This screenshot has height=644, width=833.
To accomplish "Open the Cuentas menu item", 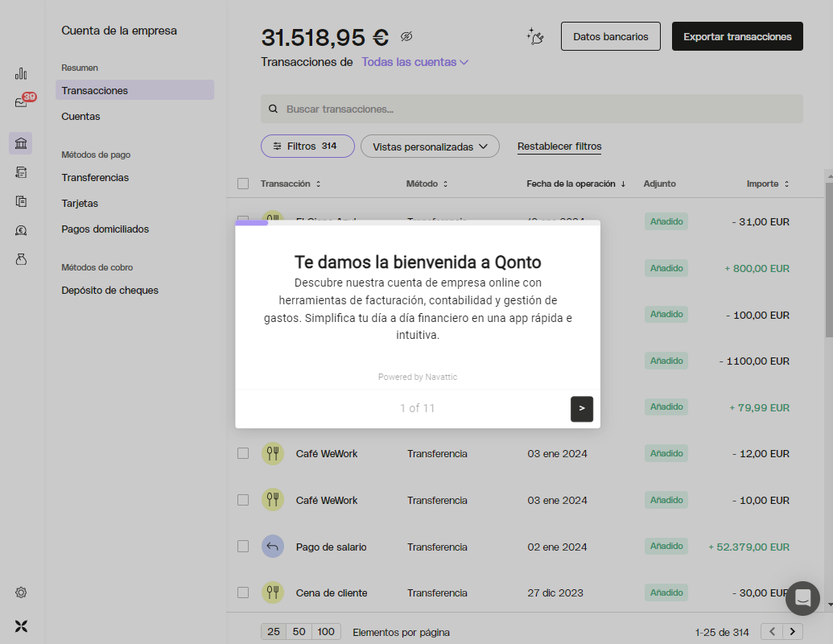I will coord(80,117).
